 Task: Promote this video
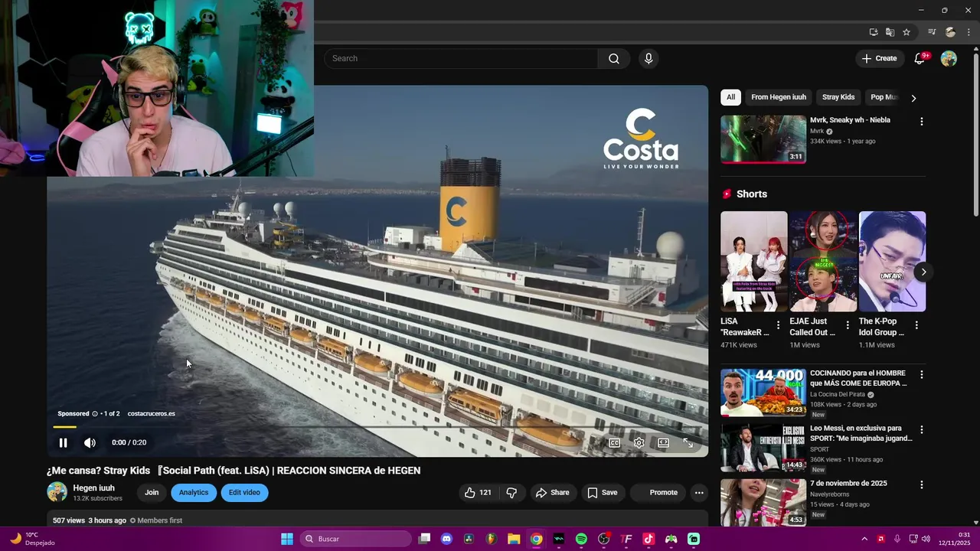(657, 493)
